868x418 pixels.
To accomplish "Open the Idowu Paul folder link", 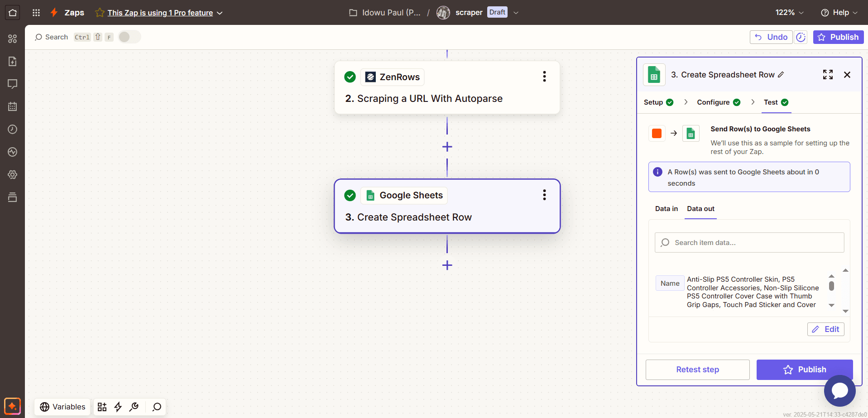I will coord(385,13).
